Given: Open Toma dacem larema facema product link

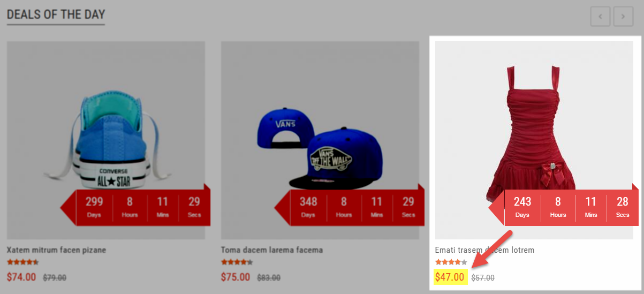Looking at the screenshot, I should (x=272, y=250).
